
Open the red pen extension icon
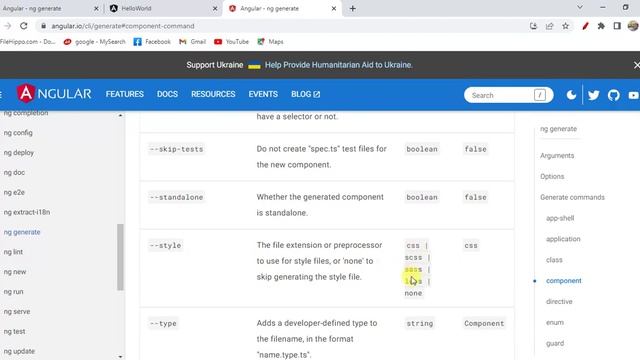point(585,26)
